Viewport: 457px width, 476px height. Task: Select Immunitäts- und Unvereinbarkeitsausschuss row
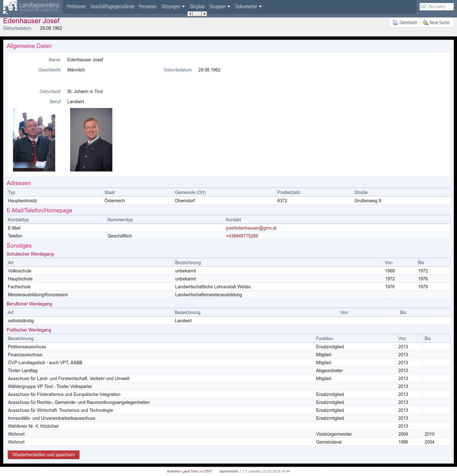click(228, 418)
